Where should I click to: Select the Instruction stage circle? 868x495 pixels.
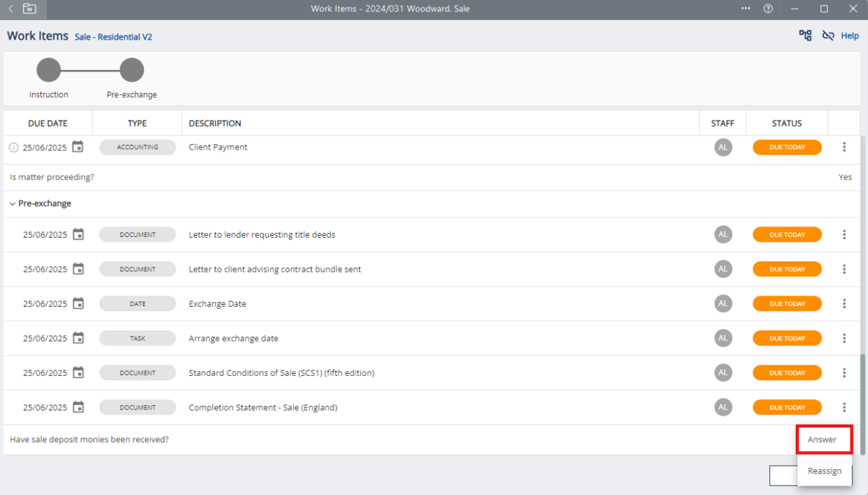49,70
